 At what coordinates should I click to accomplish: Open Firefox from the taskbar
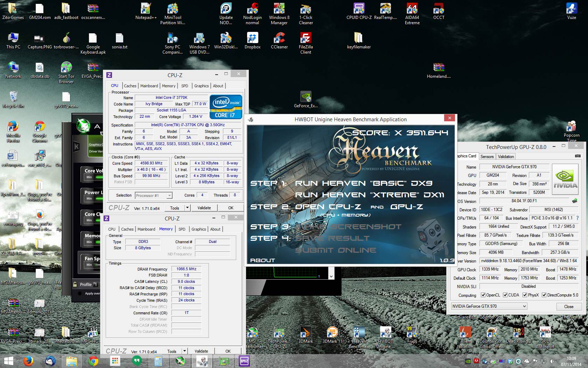28,361
